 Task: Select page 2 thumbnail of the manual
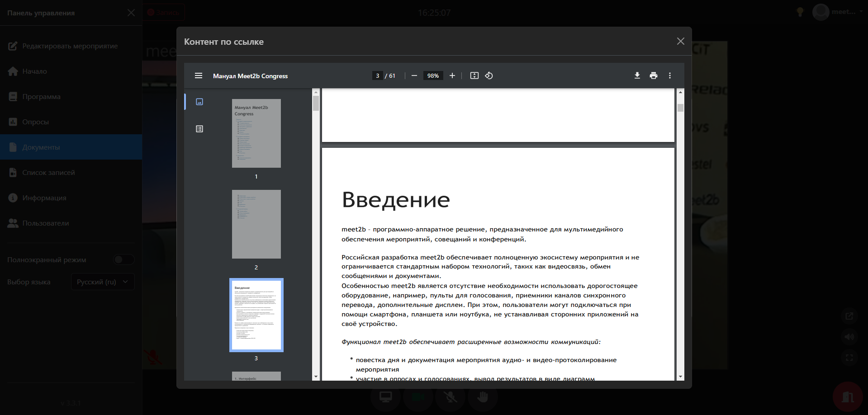coord(256,224)
